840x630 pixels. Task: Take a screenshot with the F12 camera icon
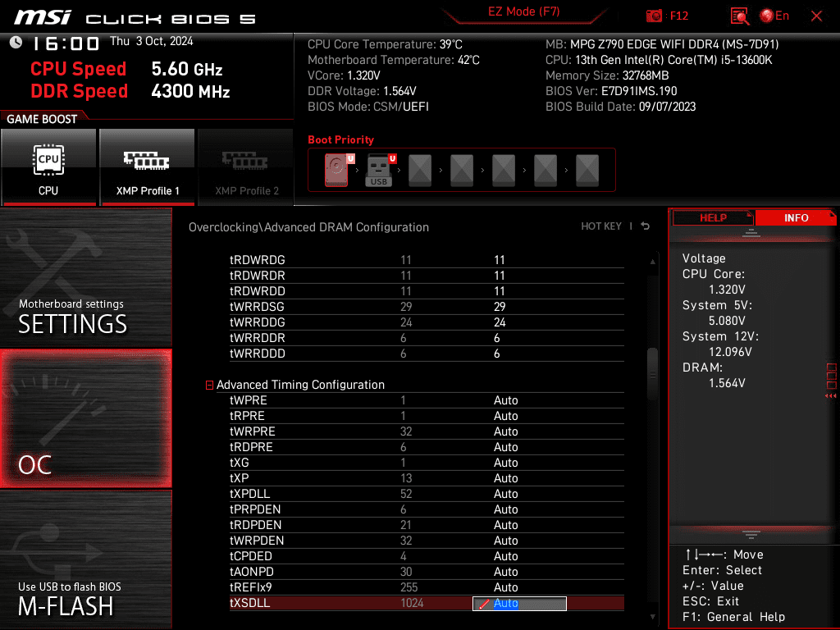click(654, 16)
